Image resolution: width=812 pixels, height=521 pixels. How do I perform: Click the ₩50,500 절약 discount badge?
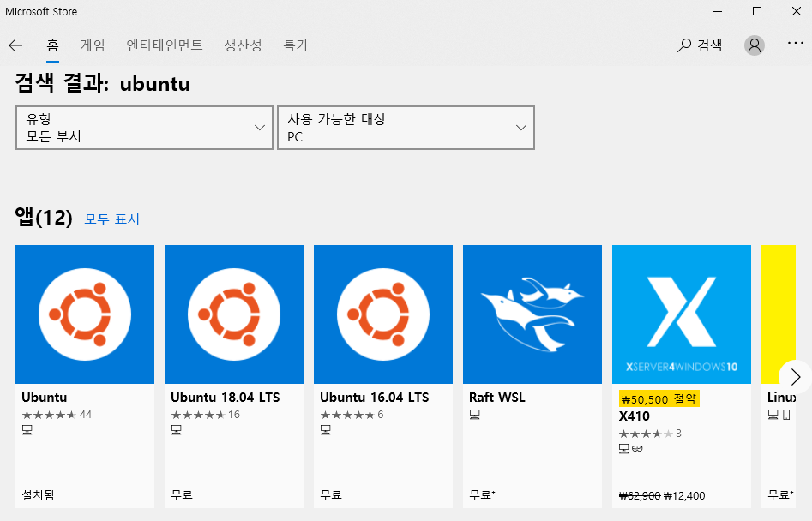pyautogui.click(x=659, y=399)
